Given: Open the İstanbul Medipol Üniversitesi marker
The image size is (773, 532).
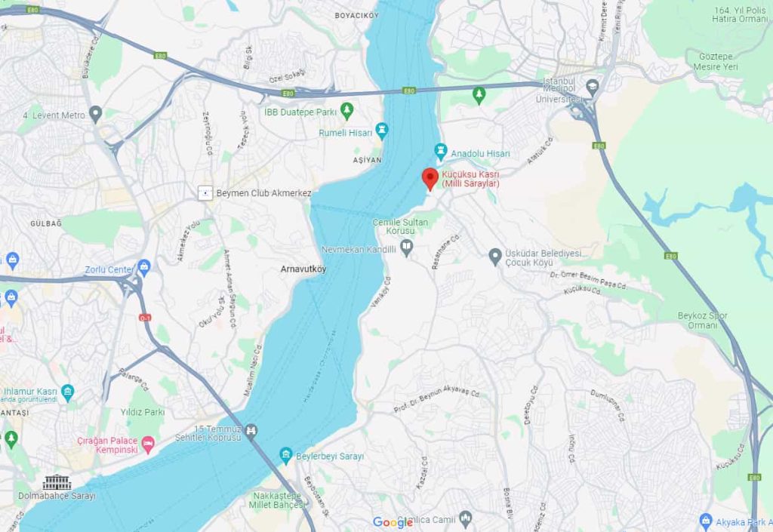Looking at the screenshot, I should [x=593, y=88].
